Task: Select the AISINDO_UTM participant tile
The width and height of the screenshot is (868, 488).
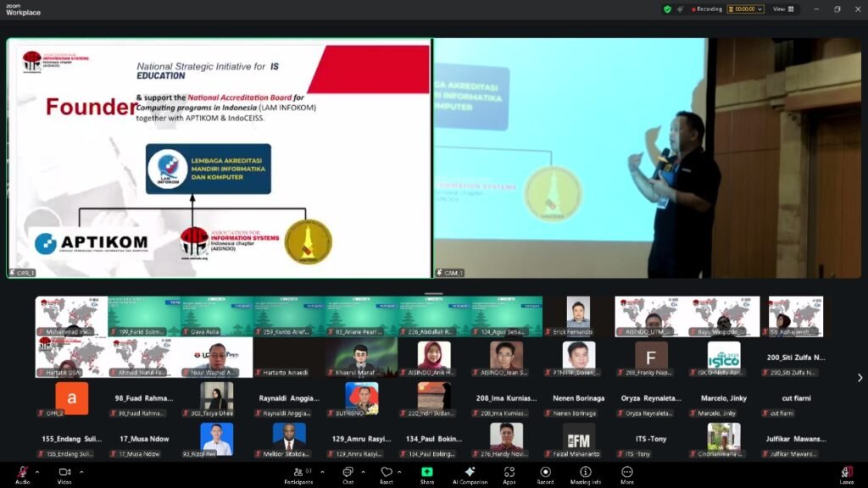Action: (651, 317)
